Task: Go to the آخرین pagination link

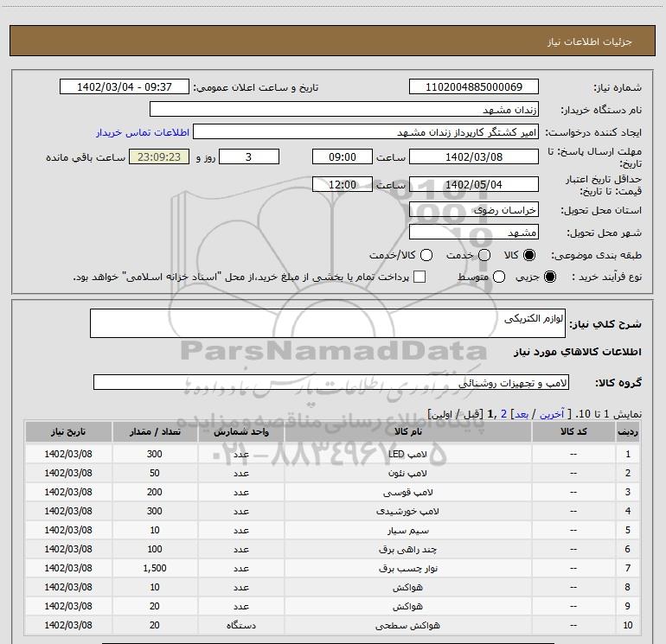Action: click(551, 414)
